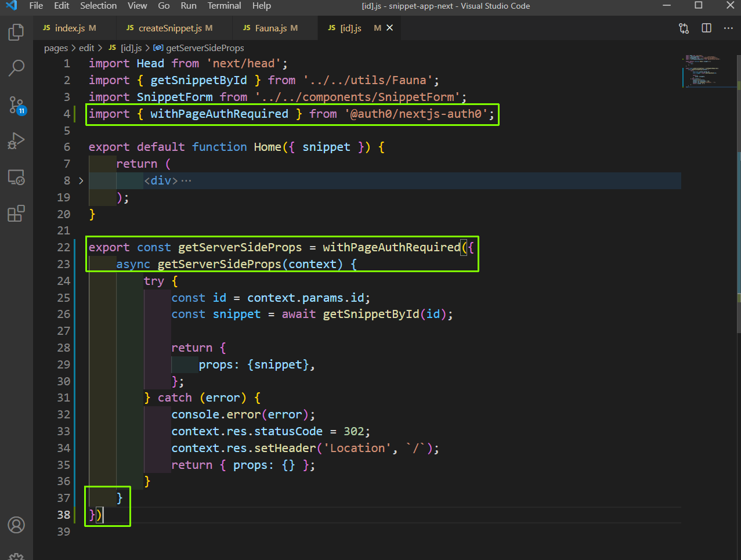The height and width of the screenshot is (560, 741).
Task: Open the Accounts menu icon
Action: [x=16, y=525]
